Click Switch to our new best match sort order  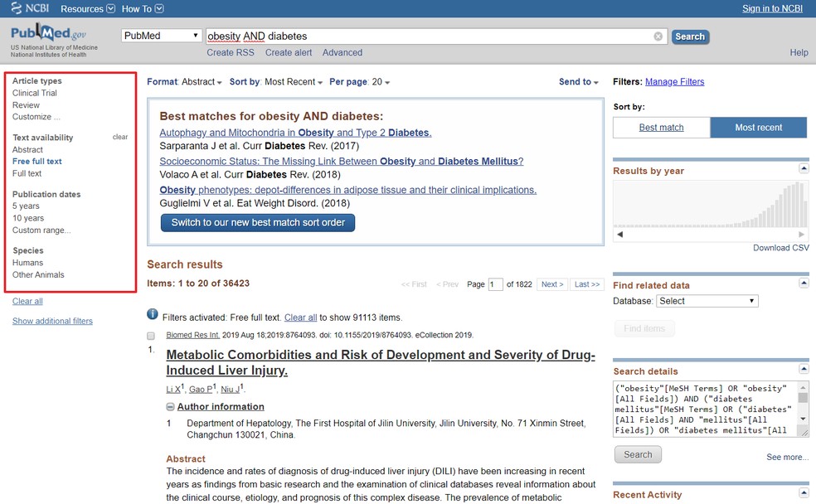click(257, 222)
